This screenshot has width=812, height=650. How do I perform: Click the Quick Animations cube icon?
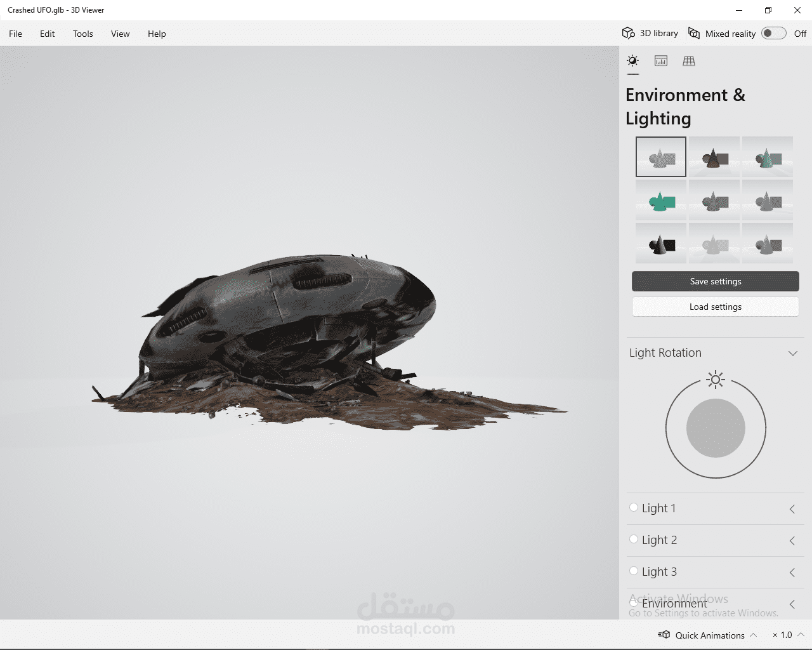tap(664, 635)
